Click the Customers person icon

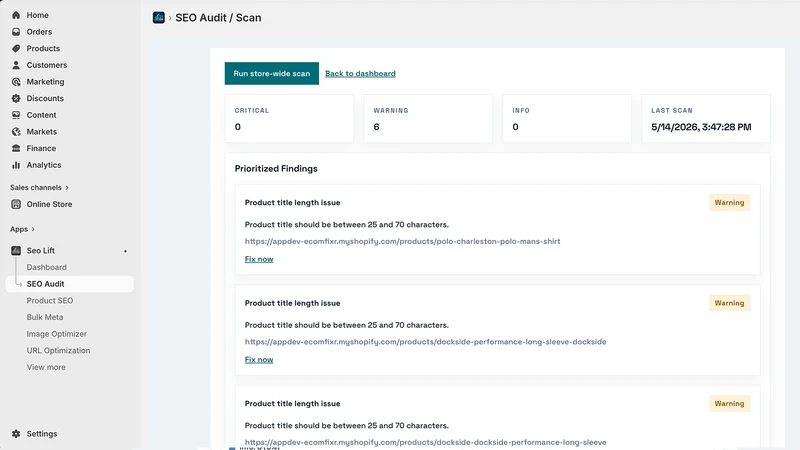[16, 65]
